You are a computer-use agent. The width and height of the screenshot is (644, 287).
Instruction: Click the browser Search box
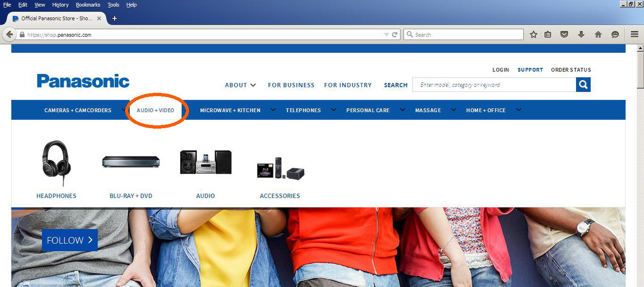pyautogui.click(x=463, y=35)
